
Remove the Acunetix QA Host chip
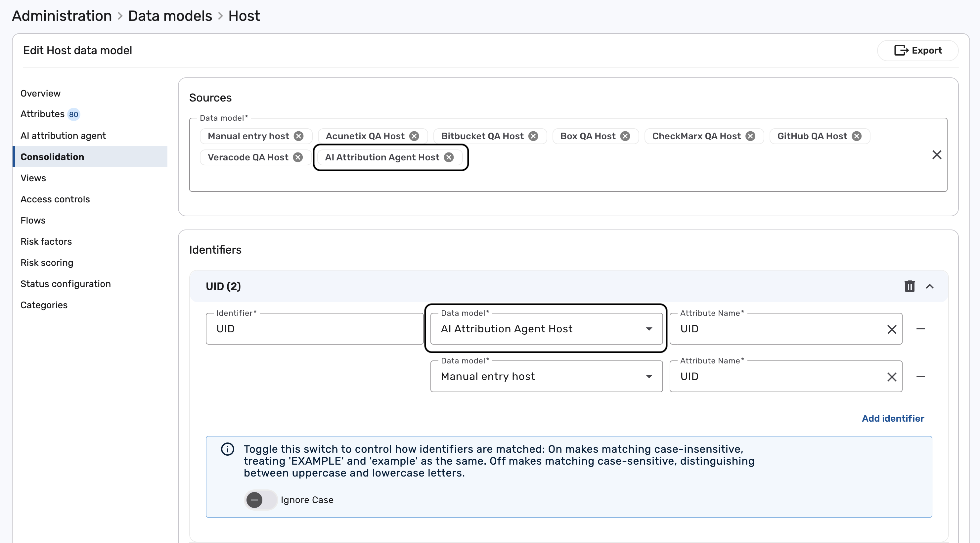(x=414, y=136)
